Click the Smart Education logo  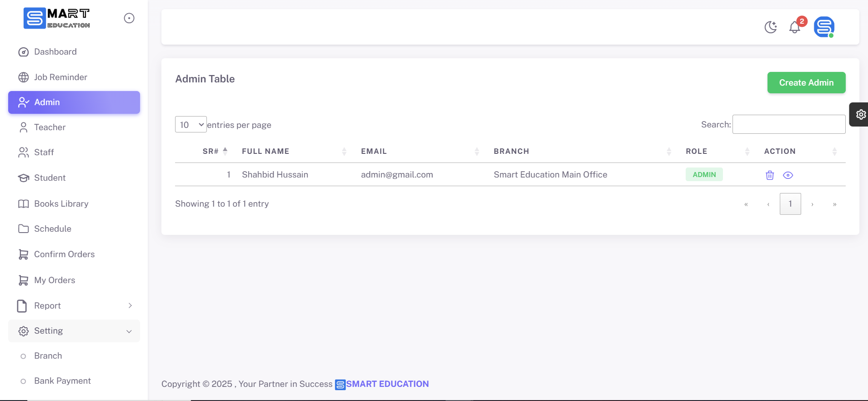57,18
